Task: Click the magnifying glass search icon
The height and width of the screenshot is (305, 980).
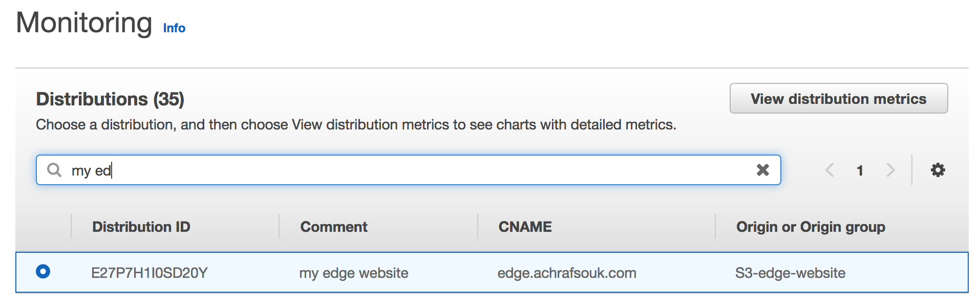Action: point(54,170)
